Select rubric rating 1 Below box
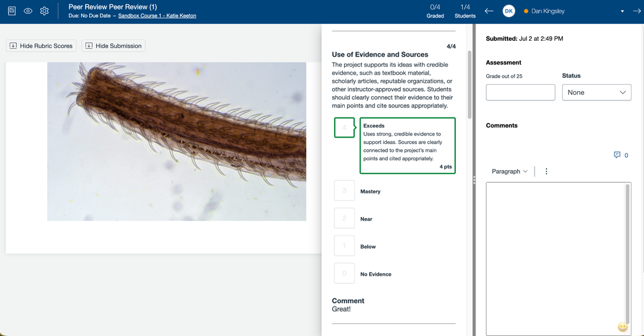 [344, 246]
